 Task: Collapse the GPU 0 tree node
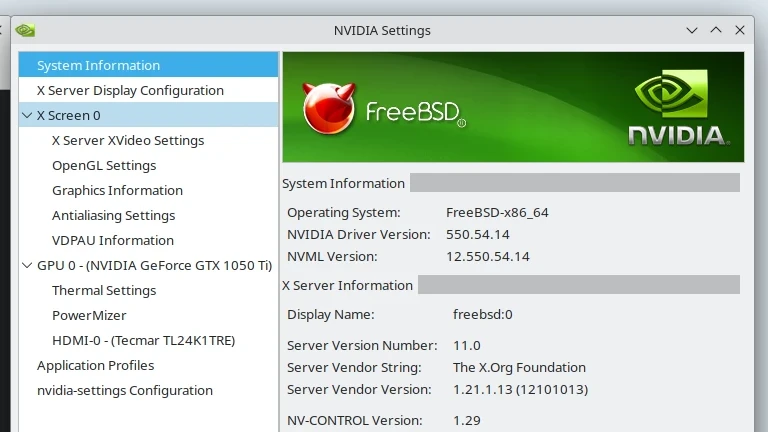click(27, 265)
